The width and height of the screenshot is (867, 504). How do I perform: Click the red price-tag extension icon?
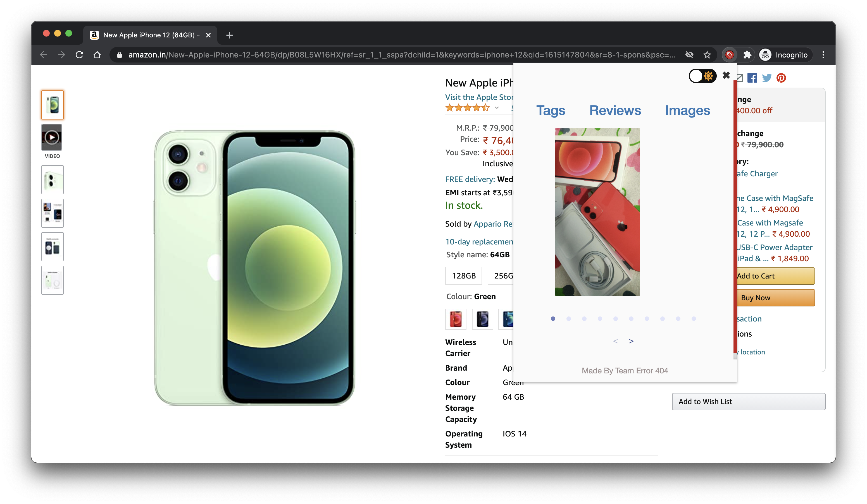(729, 55)
